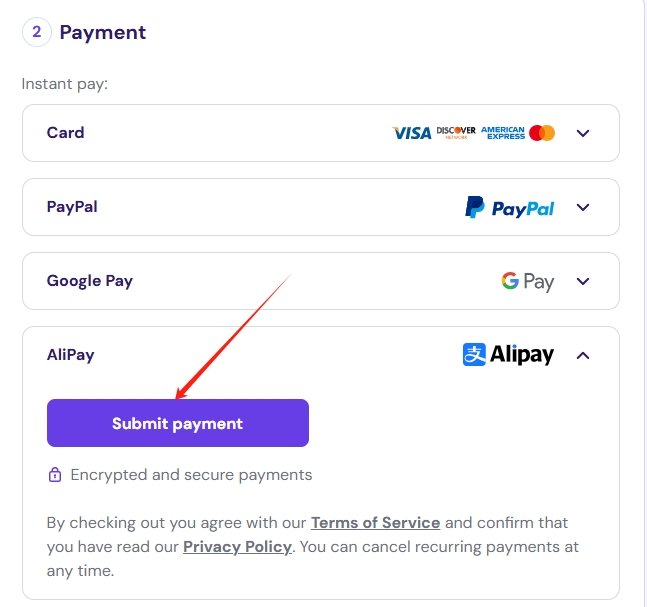
Task: Click the G Pay logo
Action: [x=527, y=282]
